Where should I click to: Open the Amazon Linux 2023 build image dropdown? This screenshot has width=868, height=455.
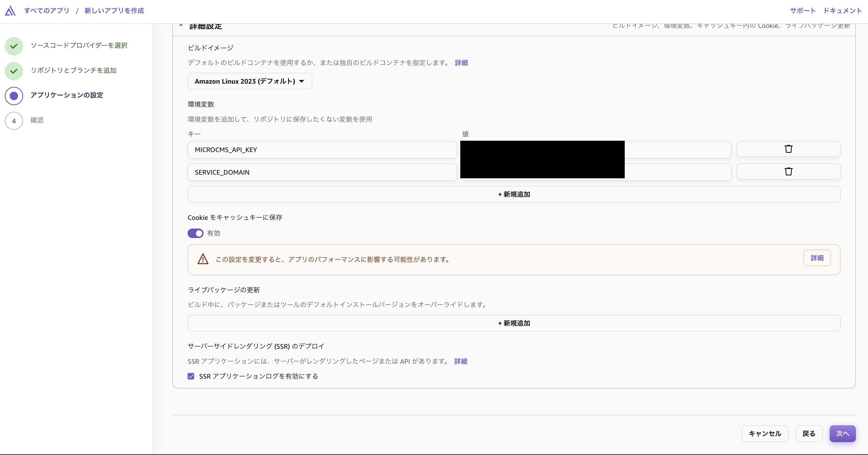pos(250,81)
